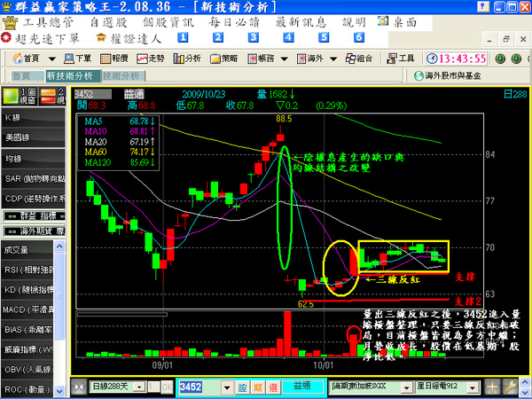Select the K線 chart type
The width and height of the screenshot is (532, 399).
[34, 118]
